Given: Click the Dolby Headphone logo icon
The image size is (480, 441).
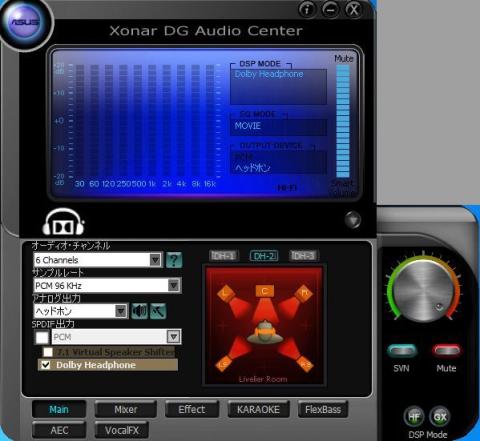Looking at the screenshot, I should 63,223.
